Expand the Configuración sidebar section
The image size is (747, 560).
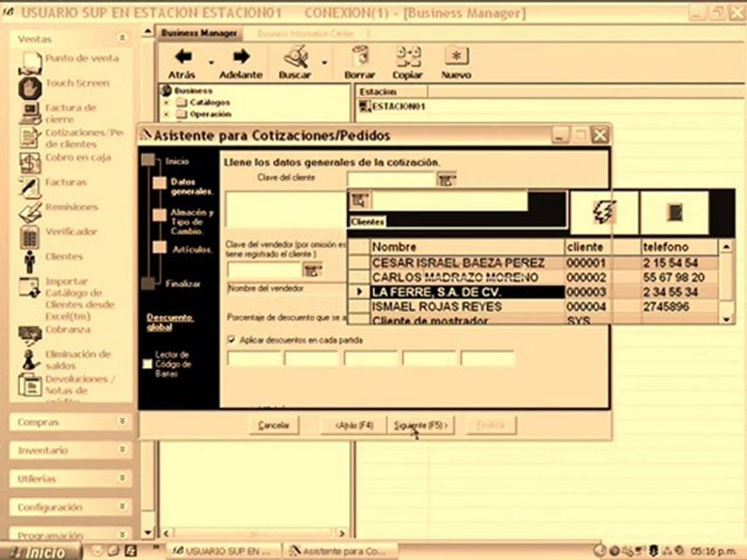pos(122,506)
